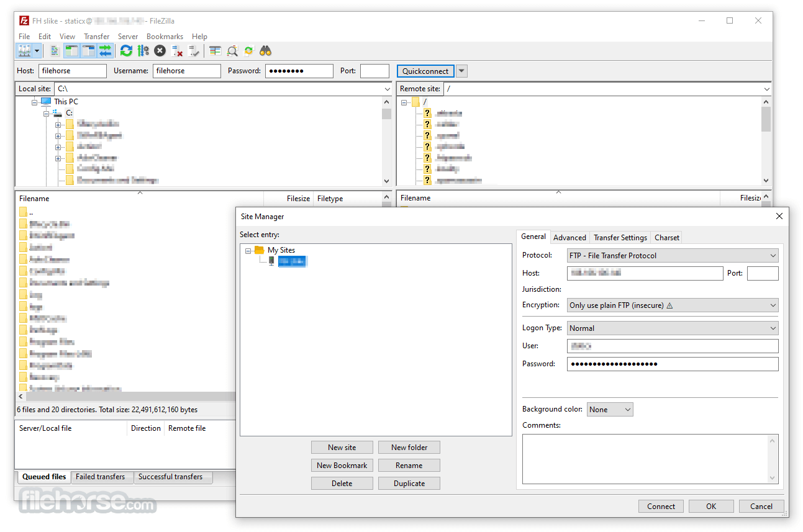Screen dimensions: 803x532
Task: Click the Rename button
Action: coord(409,465)
